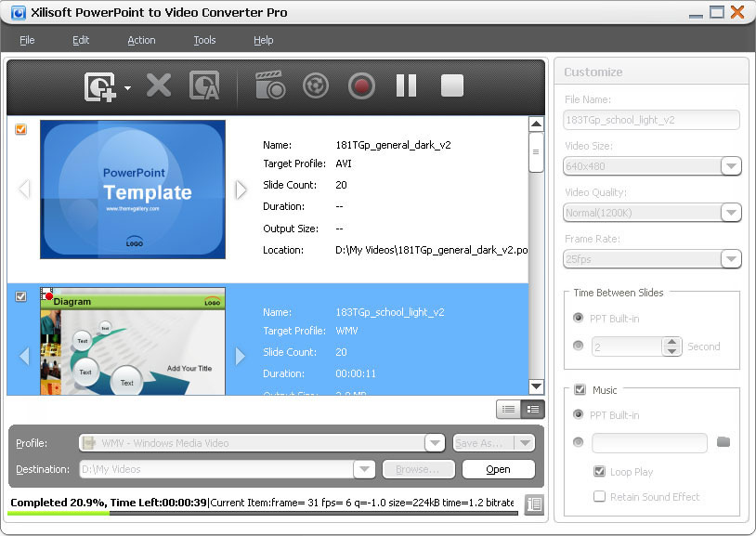Viewport: 756px width, 536px height.
Task: Click the Browse button
Action: pyautogui.click(x=418, y=470)
